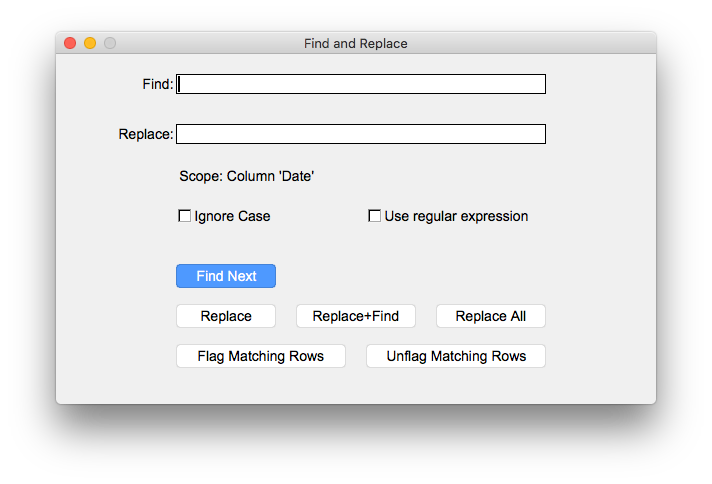Click the plain Replace button
This screenshot has width=712, height=484.
226,316
